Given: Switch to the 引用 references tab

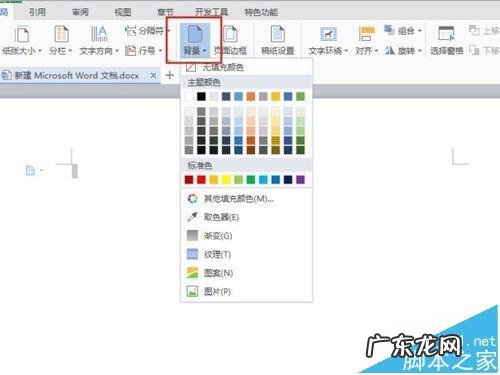Looking at the screenshot, I should (37, 12).
